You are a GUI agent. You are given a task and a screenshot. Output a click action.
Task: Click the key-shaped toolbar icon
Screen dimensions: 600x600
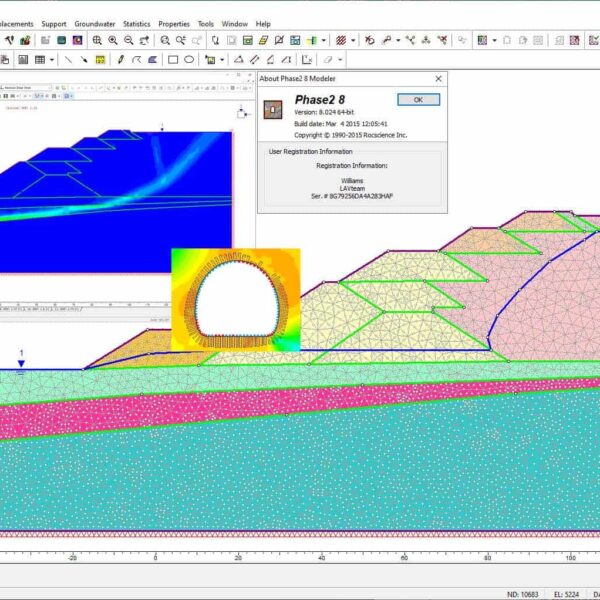(x=386, y=40)
